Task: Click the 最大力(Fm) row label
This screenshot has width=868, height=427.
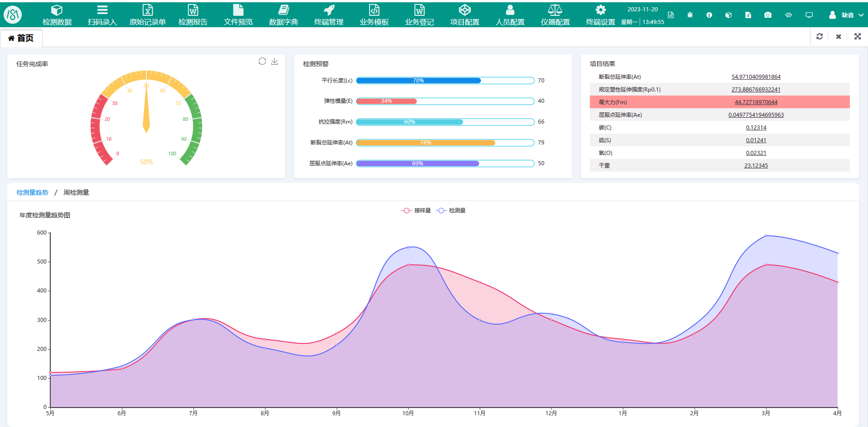Action: point(612,102)
